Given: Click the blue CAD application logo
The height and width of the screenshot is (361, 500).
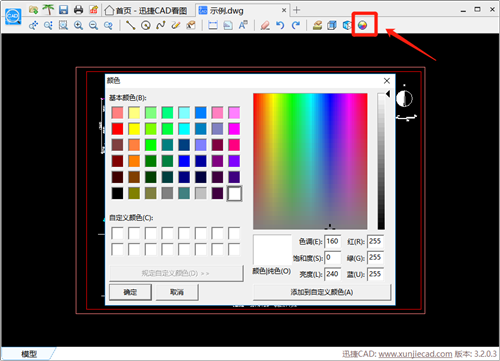Looking at the screenshot, I should pyautogui.click(x=13, y=16).
